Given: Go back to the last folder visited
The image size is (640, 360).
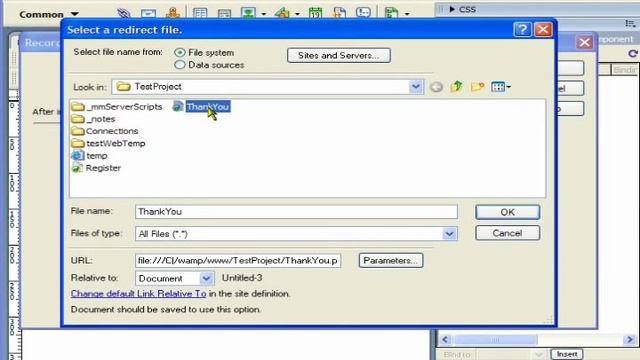Looking at the screenshot, I should [x=436, y=87].
